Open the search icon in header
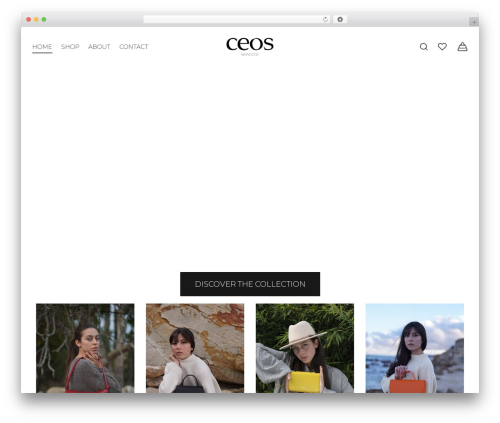The image size is (500, 423). (x=423, y=47)
